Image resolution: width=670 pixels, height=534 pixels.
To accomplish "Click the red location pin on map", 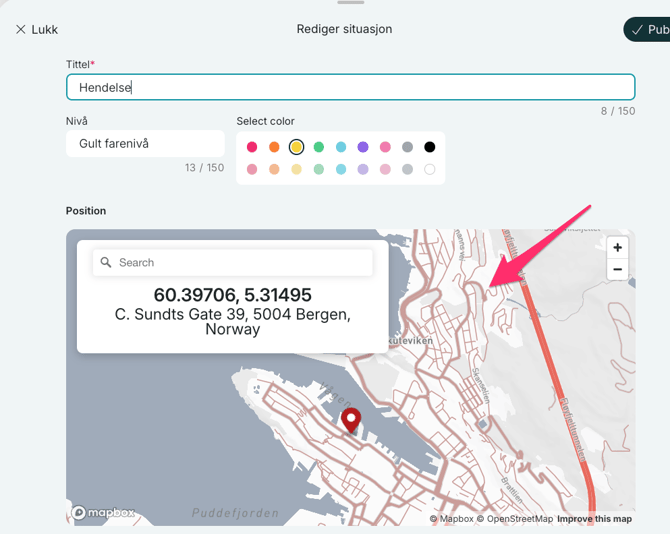I will [x=350, y=419].
